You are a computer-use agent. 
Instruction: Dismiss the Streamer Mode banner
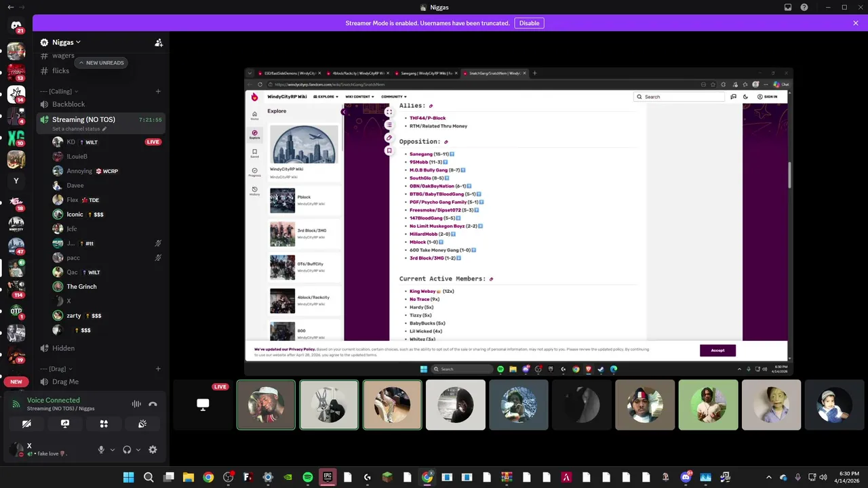pos(856,23)
